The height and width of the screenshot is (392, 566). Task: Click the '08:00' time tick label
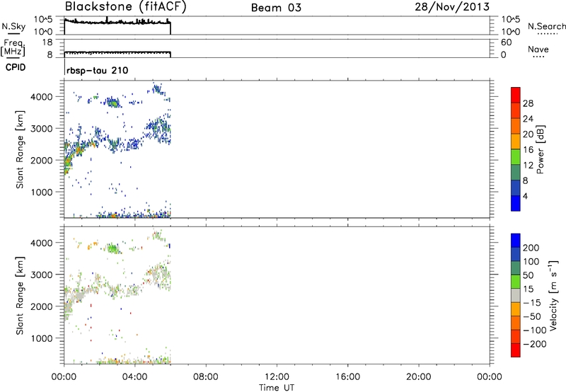(x=206, y=377)
